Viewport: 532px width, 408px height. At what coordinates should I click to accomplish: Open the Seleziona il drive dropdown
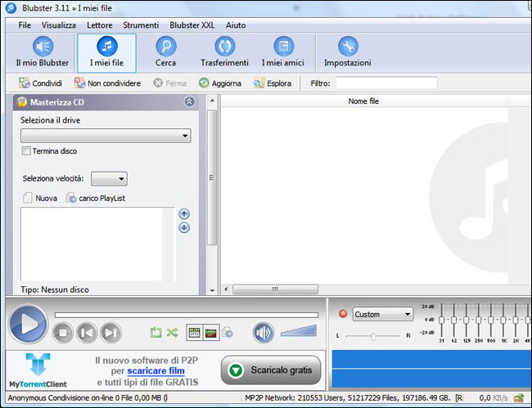point(106,136)
